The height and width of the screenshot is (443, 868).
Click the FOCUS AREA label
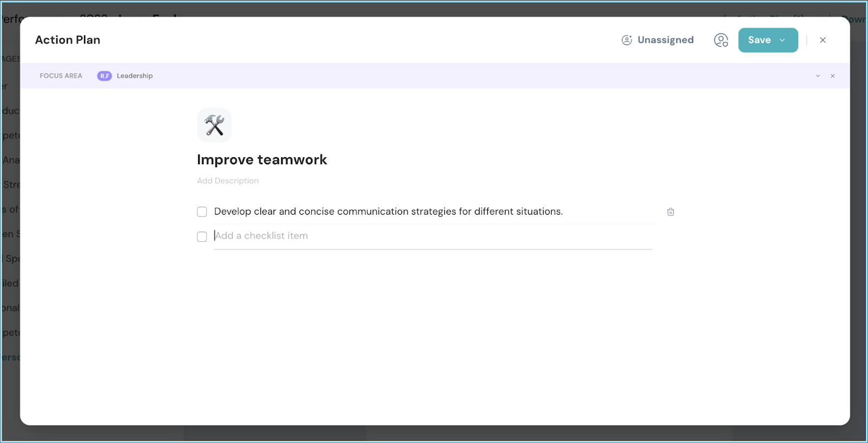[x=61, y=76]
